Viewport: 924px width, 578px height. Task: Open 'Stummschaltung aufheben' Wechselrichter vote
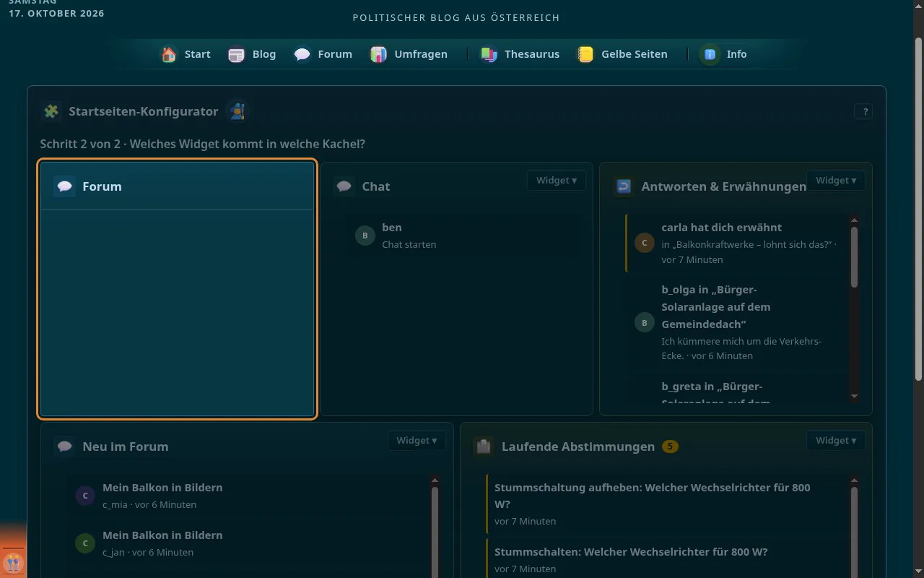666,504
